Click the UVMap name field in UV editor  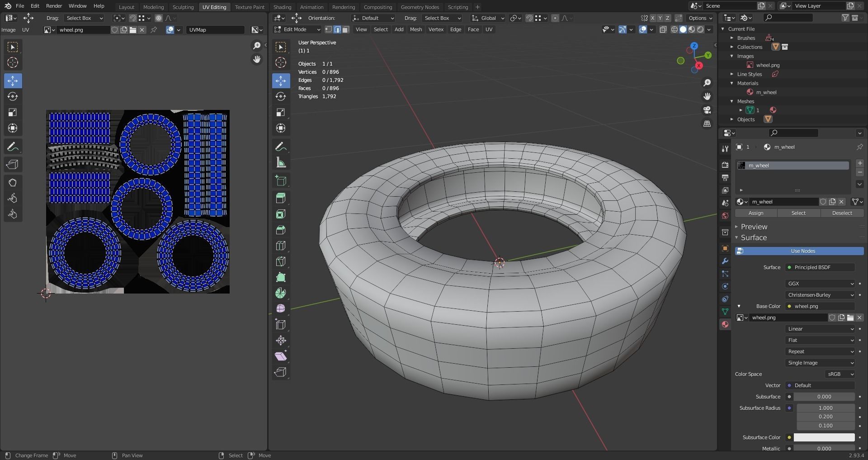(x=215, y=30)
